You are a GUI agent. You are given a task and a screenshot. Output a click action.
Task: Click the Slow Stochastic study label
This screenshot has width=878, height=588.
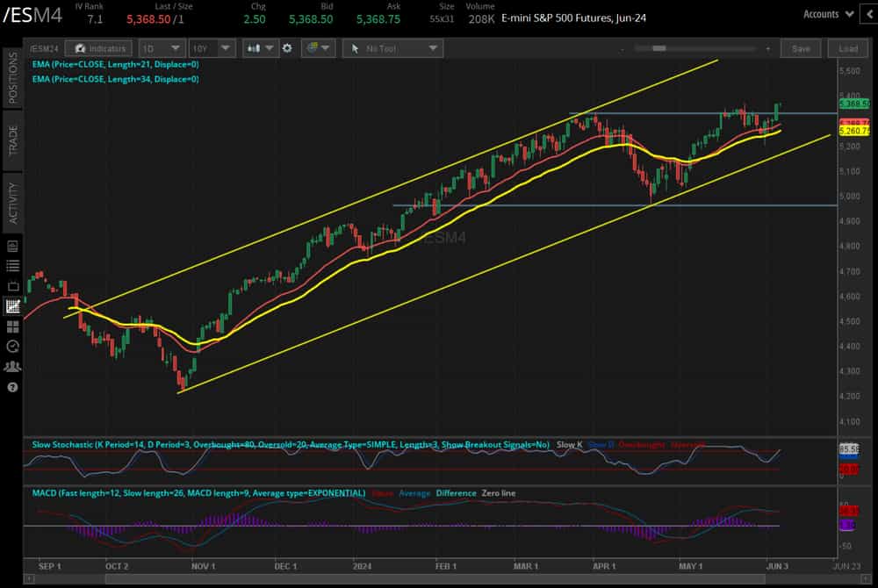(x=291, y=445)
